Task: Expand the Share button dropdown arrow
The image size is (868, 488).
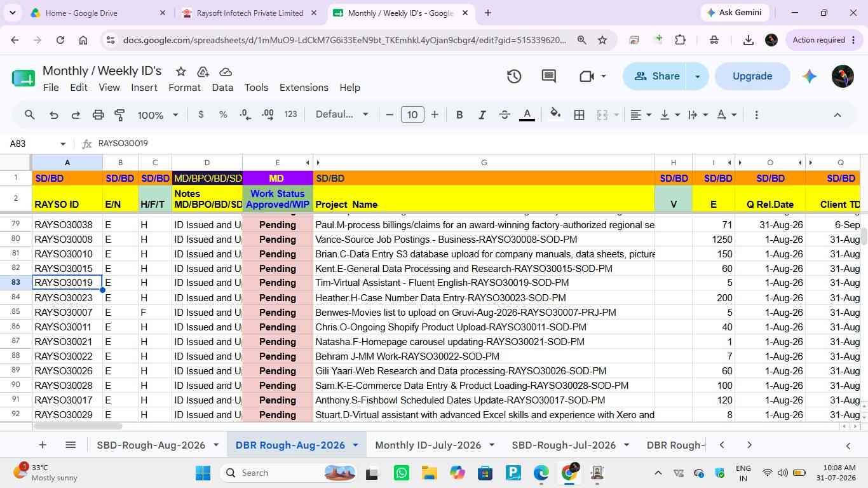Action: 697,76
